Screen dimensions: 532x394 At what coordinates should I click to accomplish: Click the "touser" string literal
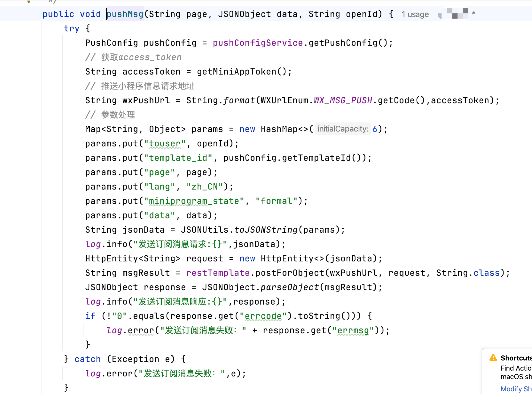165,143
